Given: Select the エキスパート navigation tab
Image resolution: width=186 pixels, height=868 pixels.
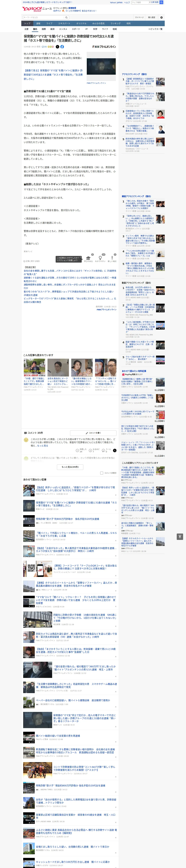Looking at the screenshot, I should [64, 24].
